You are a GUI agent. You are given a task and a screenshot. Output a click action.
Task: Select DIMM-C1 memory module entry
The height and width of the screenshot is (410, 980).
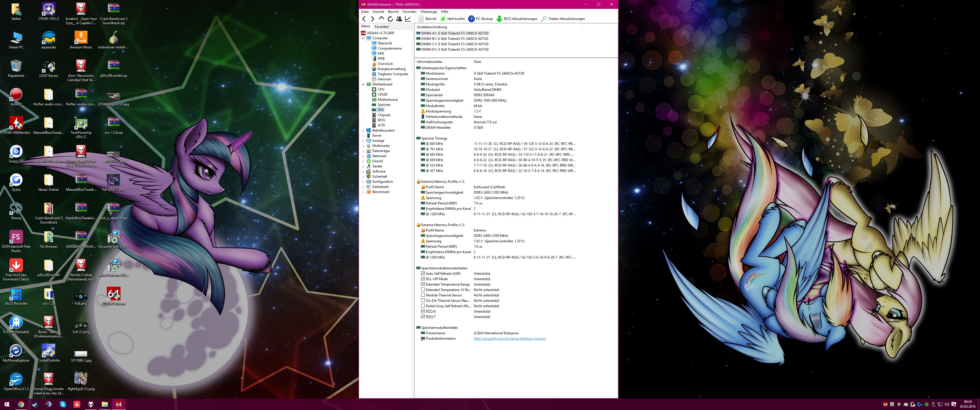tap(454, 44)
